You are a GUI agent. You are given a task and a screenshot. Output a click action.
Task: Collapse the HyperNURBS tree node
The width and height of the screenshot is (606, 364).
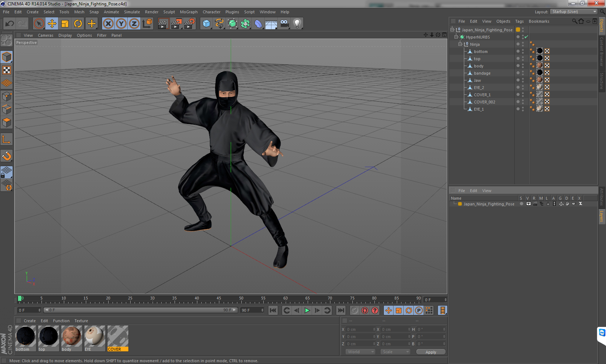pyautogui.click(x=456, y=37)
